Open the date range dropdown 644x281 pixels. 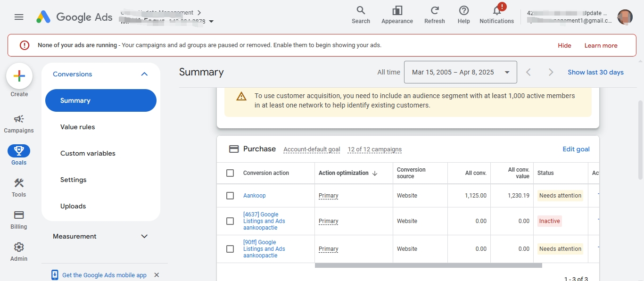(x=460, y=72)
